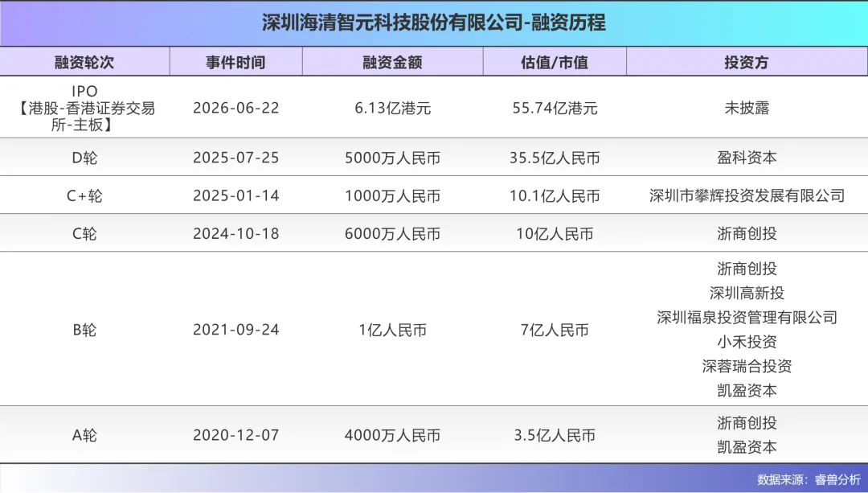Click the investor 盈科资本
This screenshot has width=868, height=493.
tap(747, 158)
